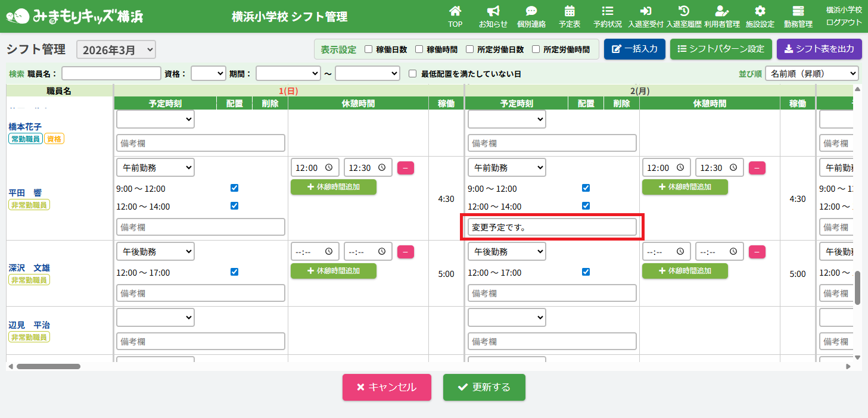Image resolution: width=868 pixels, height=418 pixels.
Task: Open the 2026年3月 month dropdown
Action: [116, 50]
